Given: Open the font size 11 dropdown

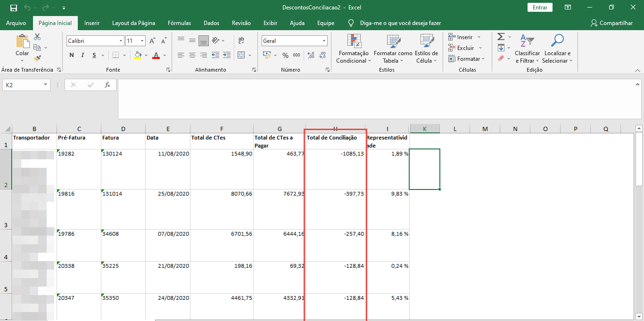Looking at the screenshot, I should click(142, 41).
